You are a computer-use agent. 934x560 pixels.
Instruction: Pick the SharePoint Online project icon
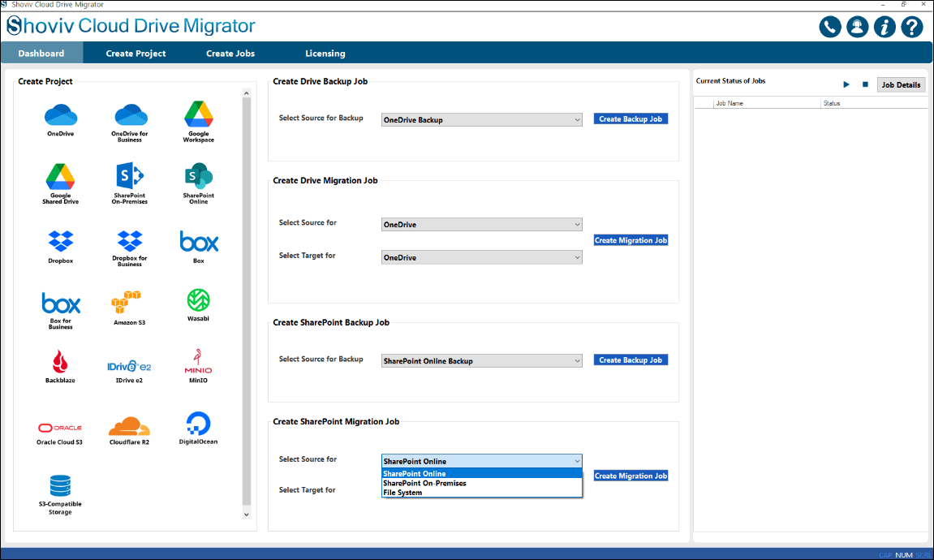tap(198, 176)
